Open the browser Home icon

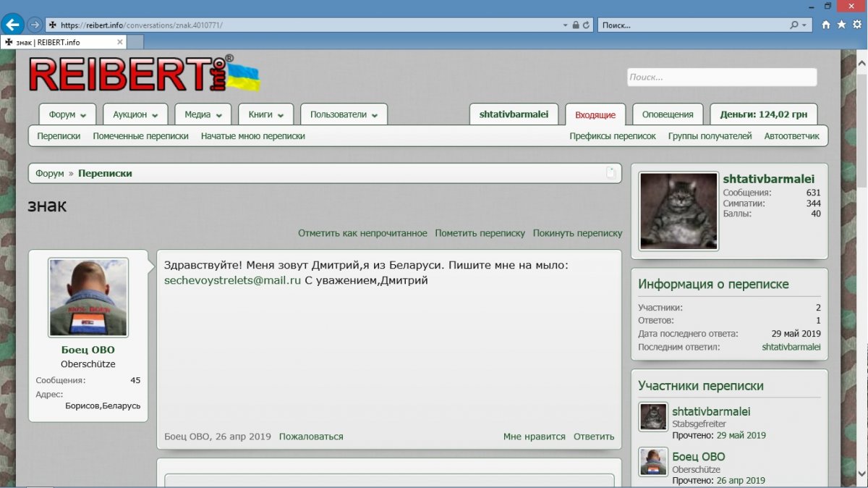click(x=826, y=25)
